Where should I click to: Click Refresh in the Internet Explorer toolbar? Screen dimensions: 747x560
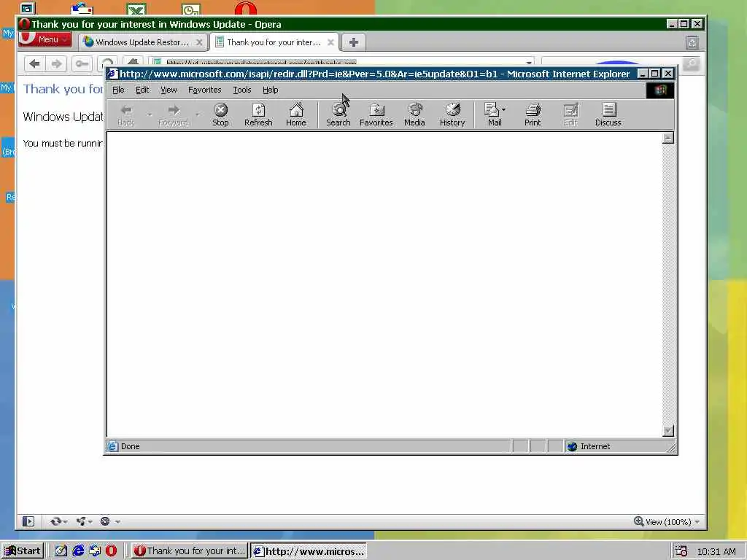(258, 114)
